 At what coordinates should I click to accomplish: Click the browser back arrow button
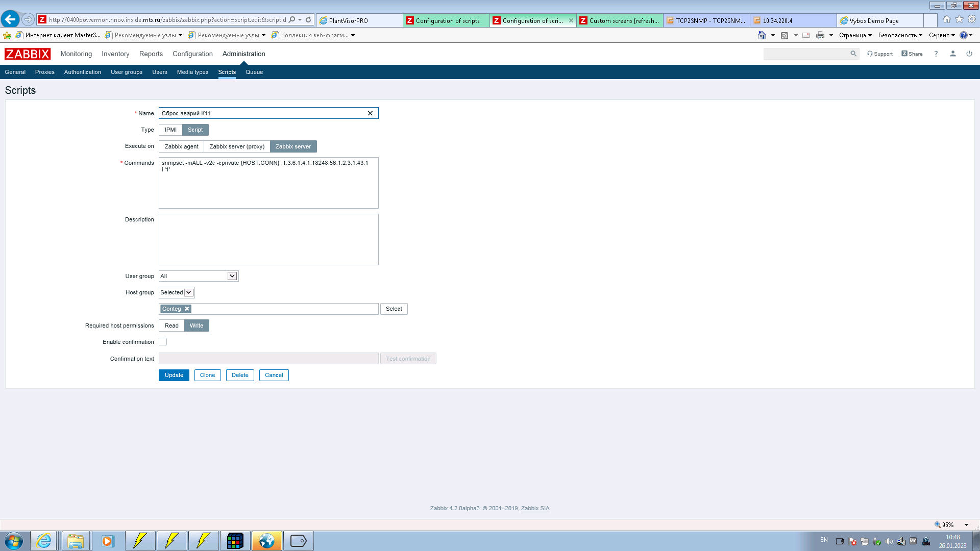pyautogui.click(x=10, y=19)
